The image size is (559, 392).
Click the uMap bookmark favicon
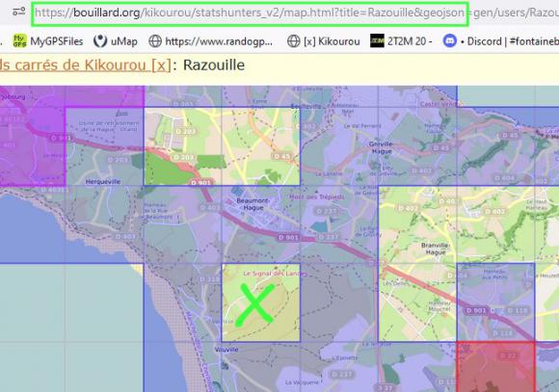click(100, 41)
